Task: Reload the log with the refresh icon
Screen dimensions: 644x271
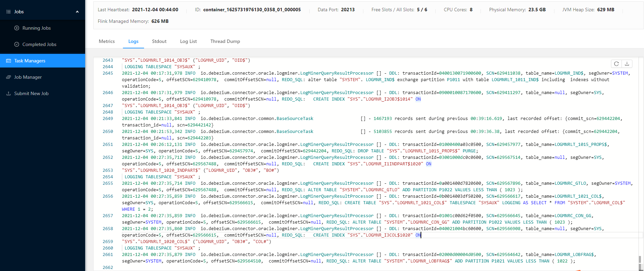Action: click(x=616, y=64)
